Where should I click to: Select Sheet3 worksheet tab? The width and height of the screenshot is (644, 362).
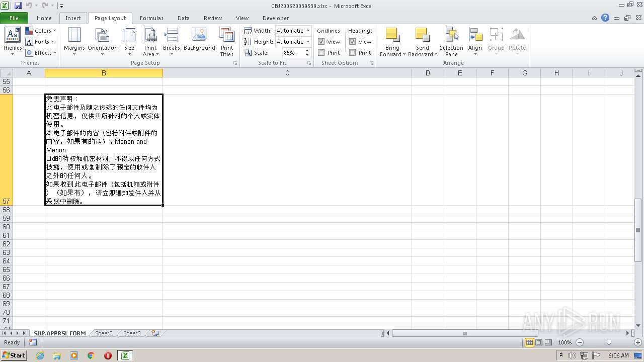[x=132, y=333]
